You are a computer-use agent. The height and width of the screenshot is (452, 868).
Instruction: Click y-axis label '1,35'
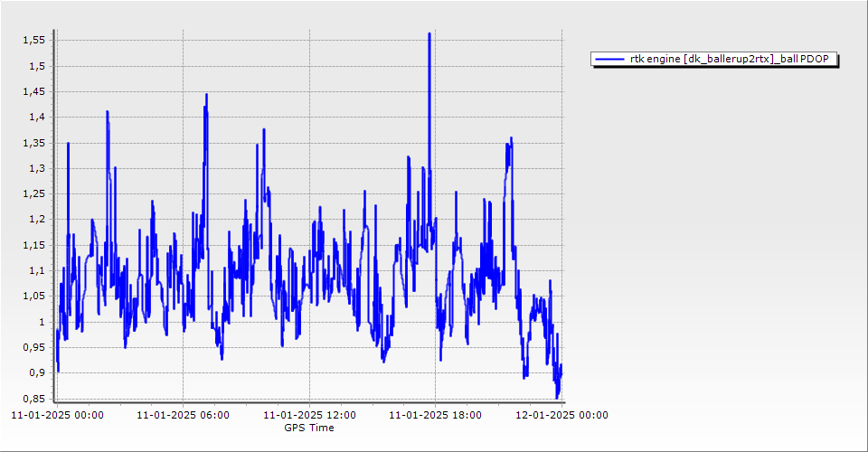pos(33,143)
